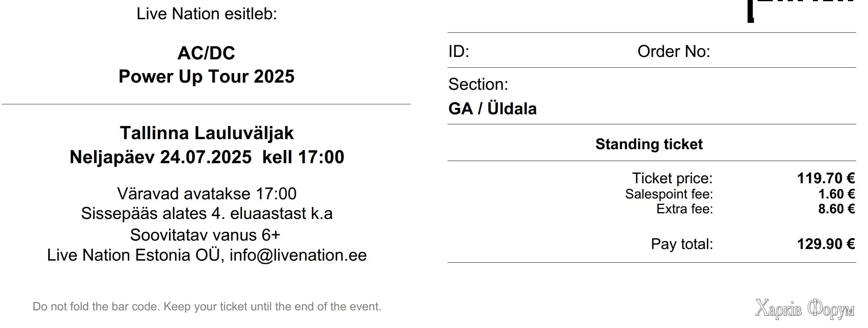
Task: Select the 119.70 € ticket price
Action: (x=825, y=178)
